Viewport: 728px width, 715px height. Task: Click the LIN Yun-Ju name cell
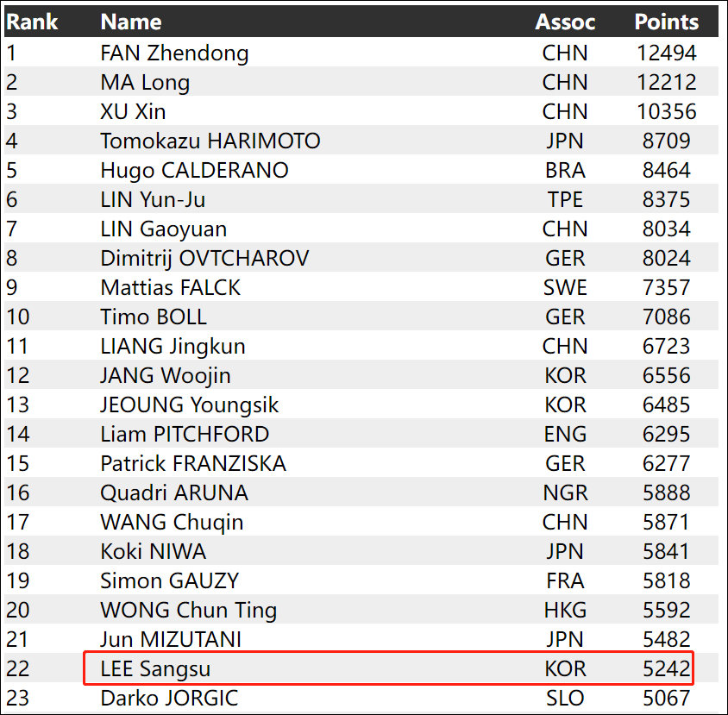point(153,200)
